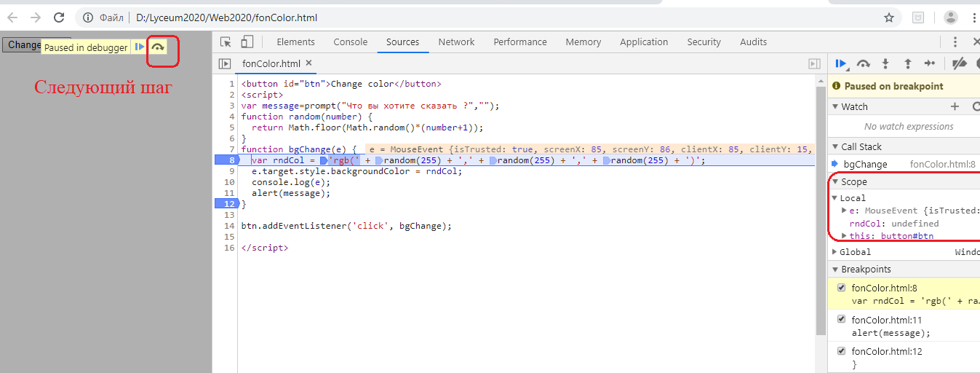Open the Network tab
Viewport: 980px width, 373px height.
click(x=456, y=42)
